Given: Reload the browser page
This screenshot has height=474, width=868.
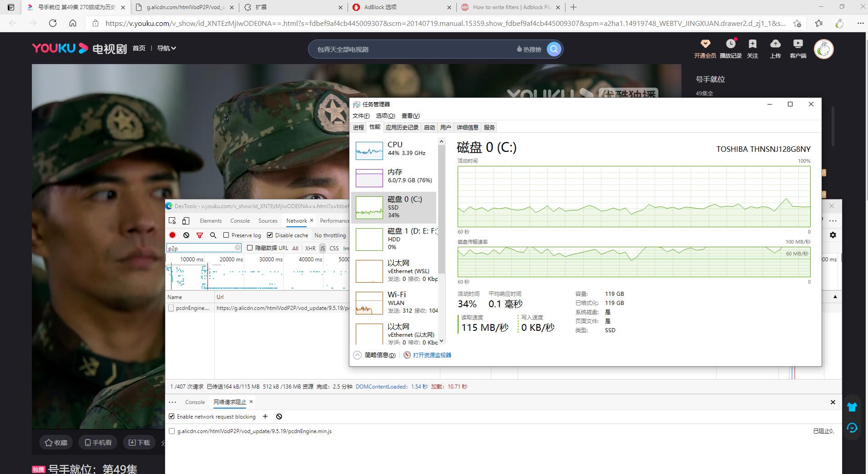Looking at the screenshot, I should [53, 23].
